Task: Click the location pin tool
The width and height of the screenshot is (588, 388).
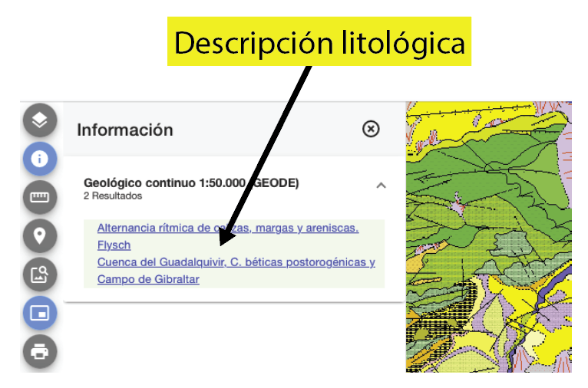Action: (40, 235)
